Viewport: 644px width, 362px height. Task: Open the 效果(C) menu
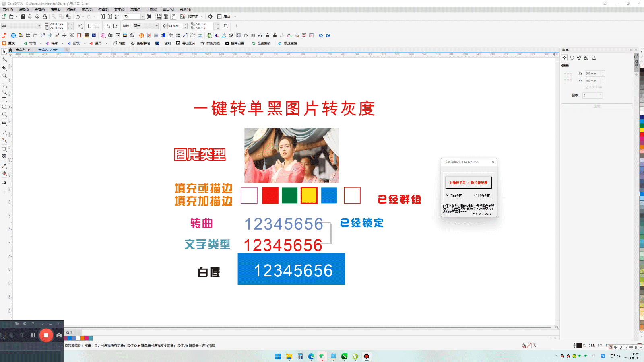[87, 10]
